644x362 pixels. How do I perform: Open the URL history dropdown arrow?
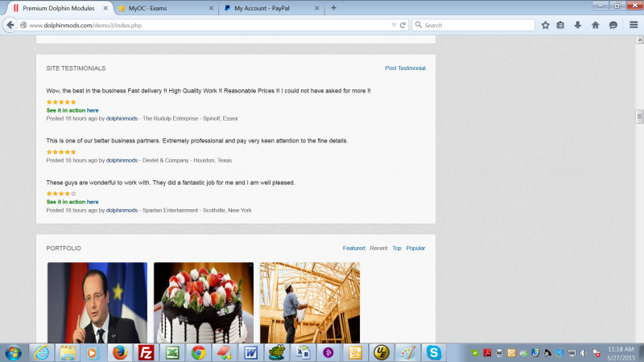(394, 25)
